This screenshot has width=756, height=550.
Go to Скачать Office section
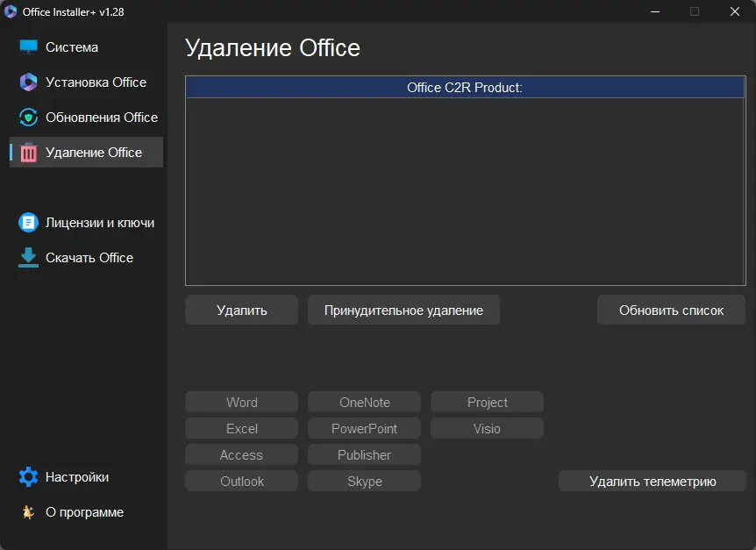click(x=89, y=258)
